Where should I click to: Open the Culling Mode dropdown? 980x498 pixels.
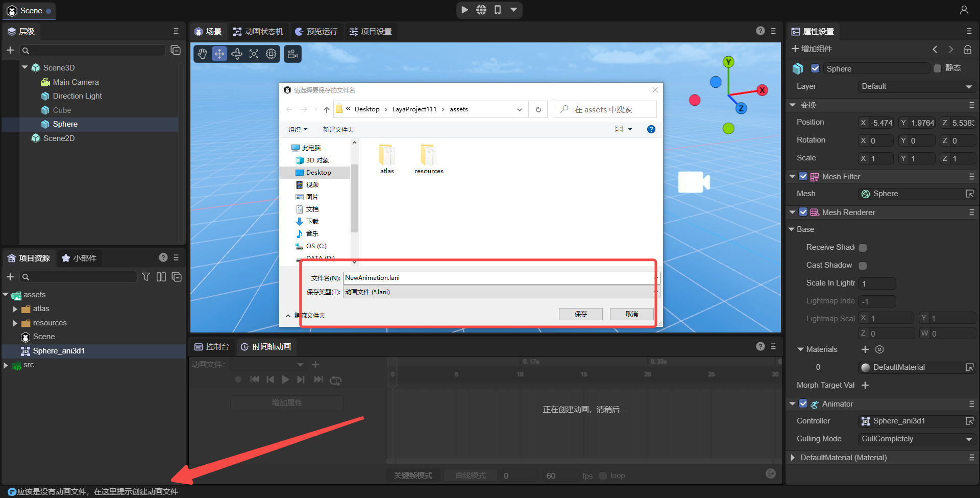[916, 439]
